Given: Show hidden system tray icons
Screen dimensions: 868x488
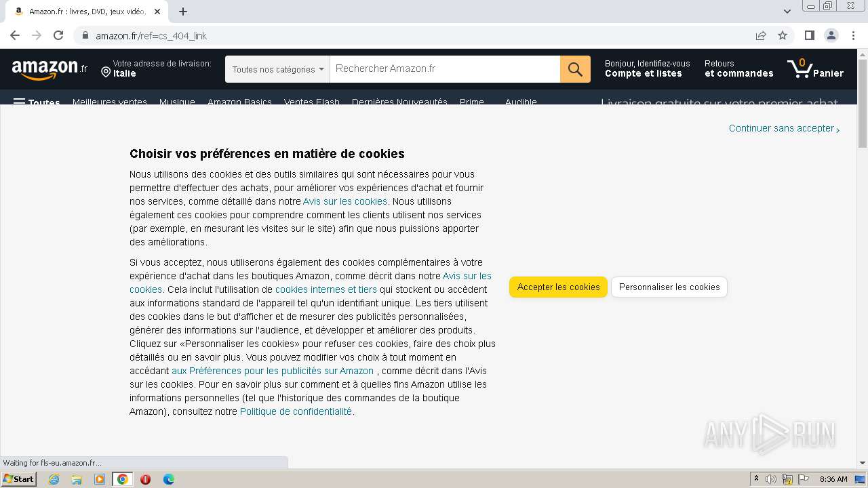Looking at the screenshot, I should pyautogui.click(x=756, y=479).
